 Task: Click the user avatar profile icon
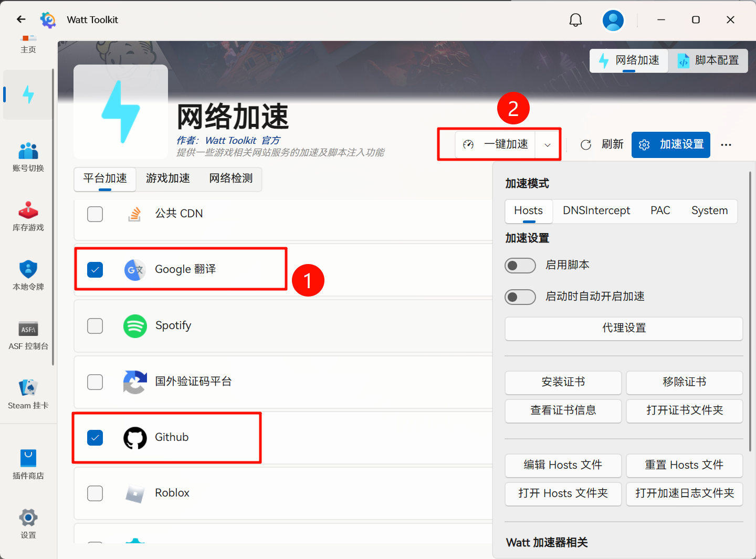coord(613,20)
